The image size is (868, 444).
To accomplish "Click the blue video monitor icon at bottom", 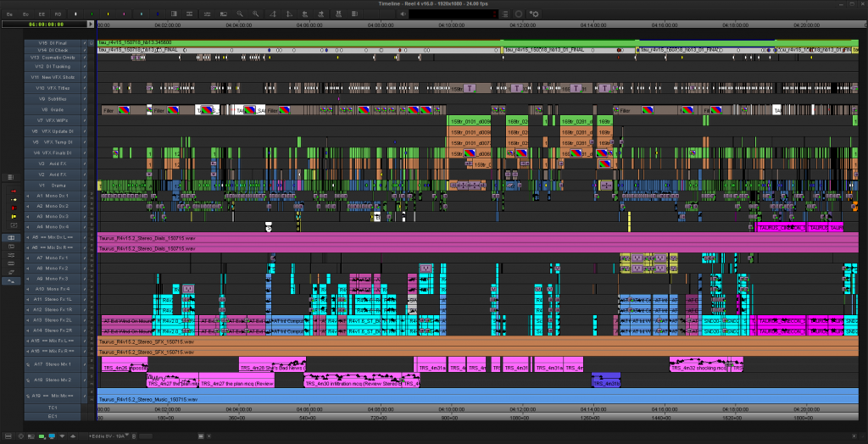I will tap(52, 436).
